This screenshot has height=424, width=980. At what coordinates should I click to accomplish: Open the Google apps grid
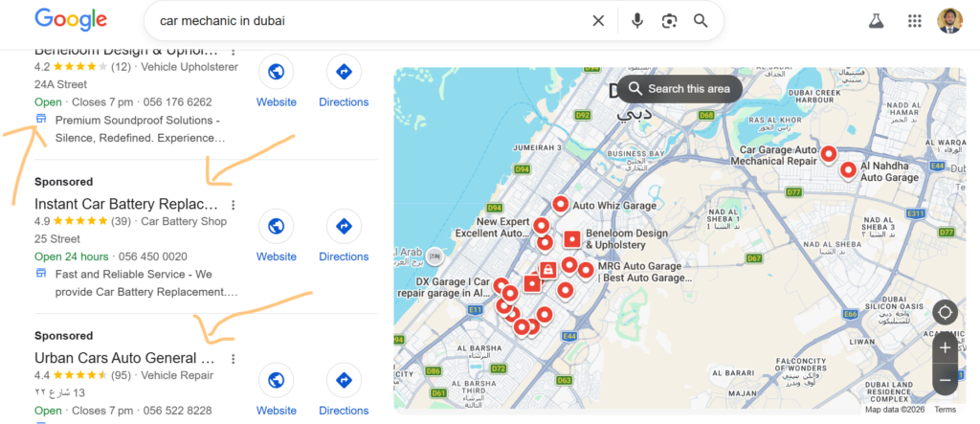coord(914,21)
